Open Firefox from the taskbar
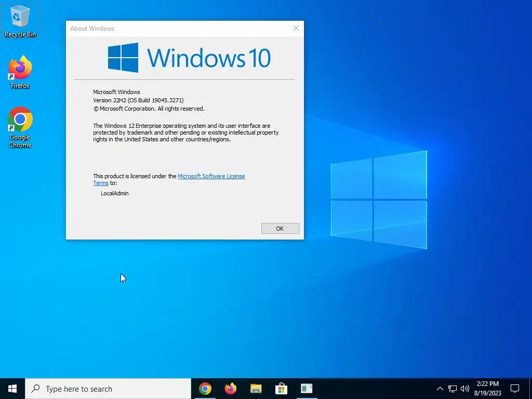This screenshot has height=399, width=532. pos(231,389)
